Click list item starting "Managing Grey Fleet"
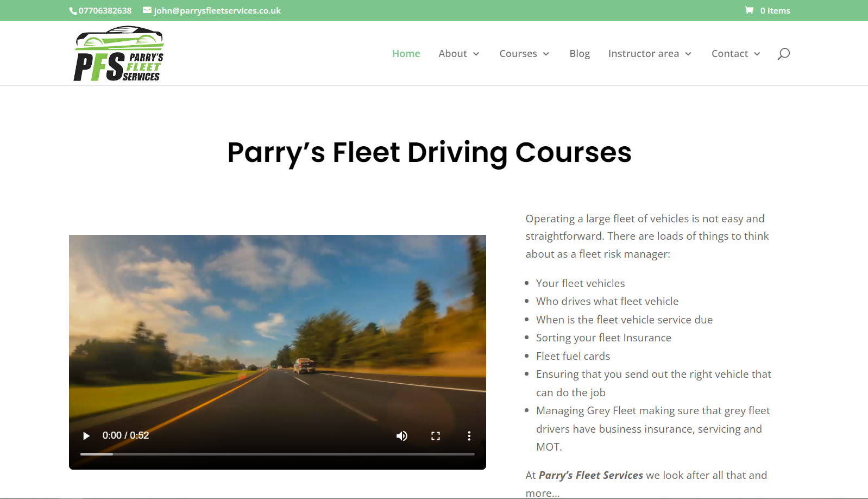This screenshot has height=499, width=868. 653,429
